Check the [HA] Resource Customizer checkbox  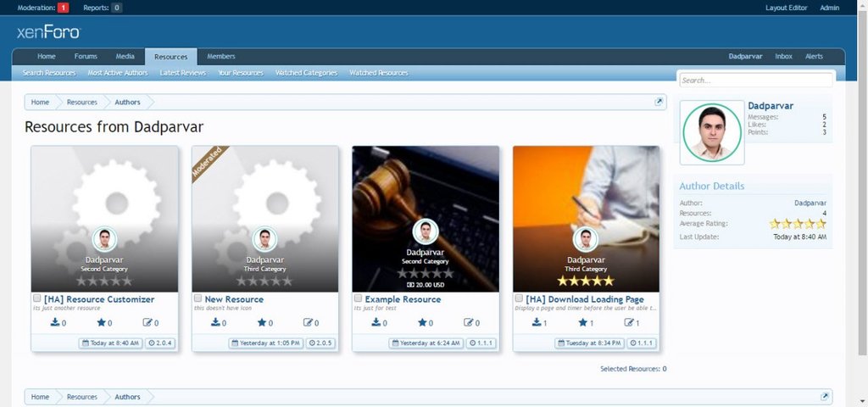tap(36, 298)
